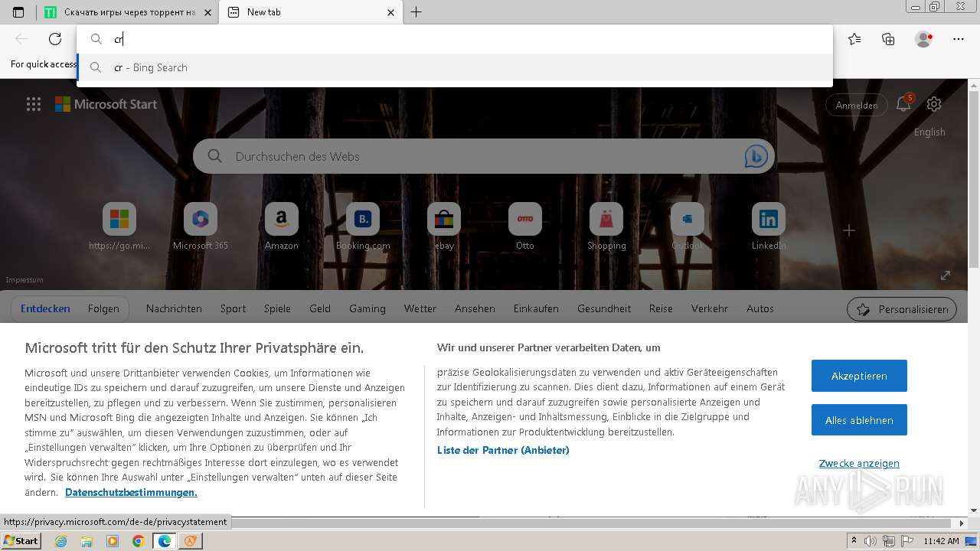Click the browser Refresh button
The height and width of the screenshot is (551, 980).
point(55,39)
